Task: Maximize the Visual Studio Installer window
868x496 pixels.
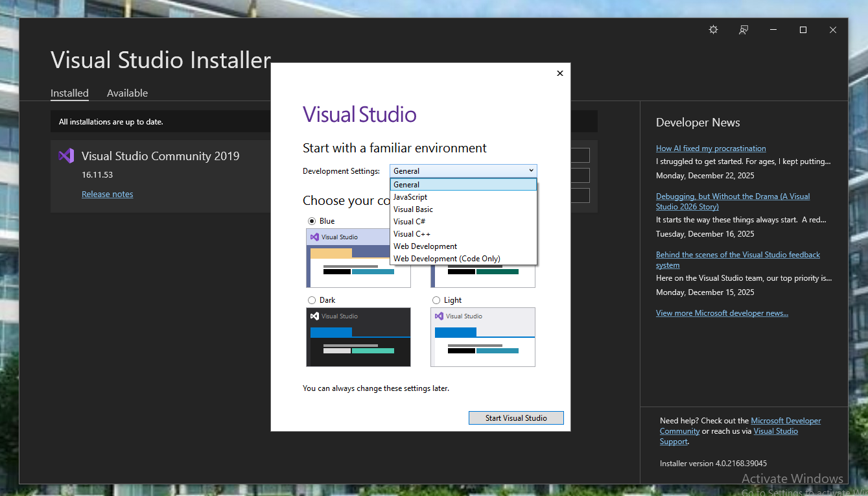Action: [x=803, y=30]
